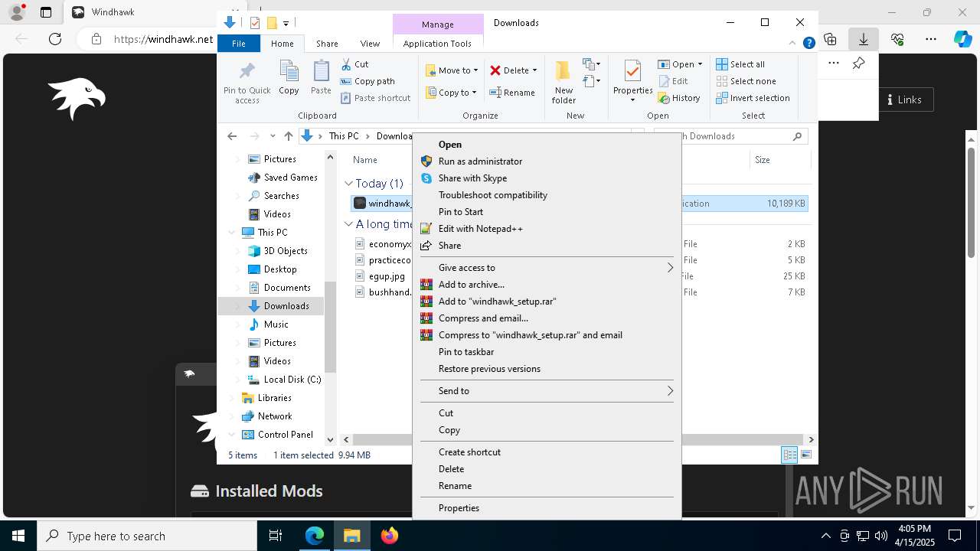Open the Properties ribbon icon

tap(632, 81)
